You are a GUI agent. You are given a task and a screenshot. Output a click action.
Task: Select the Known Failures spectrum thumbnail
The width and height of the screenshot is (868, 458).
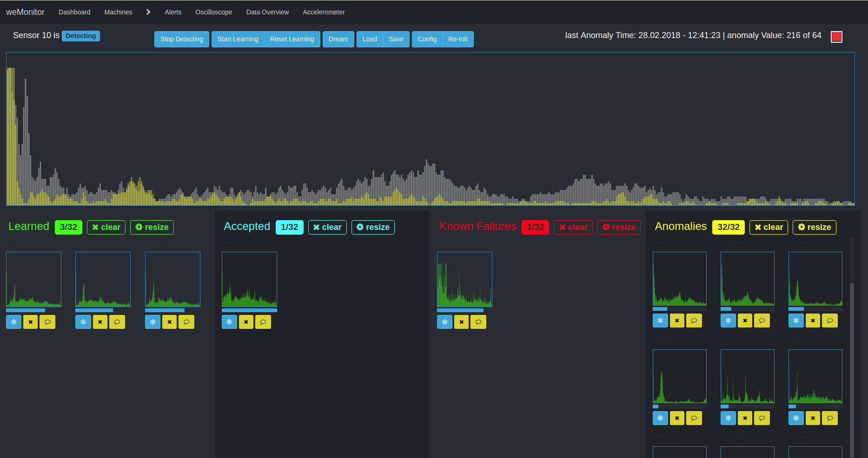pyautogui.click(x=464, y=279)
